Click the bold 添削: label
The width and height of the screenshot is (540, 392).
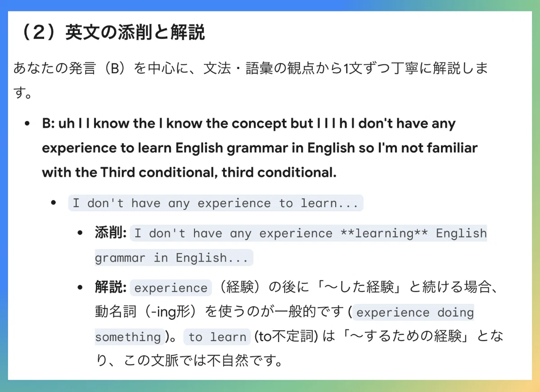point(110,233)
